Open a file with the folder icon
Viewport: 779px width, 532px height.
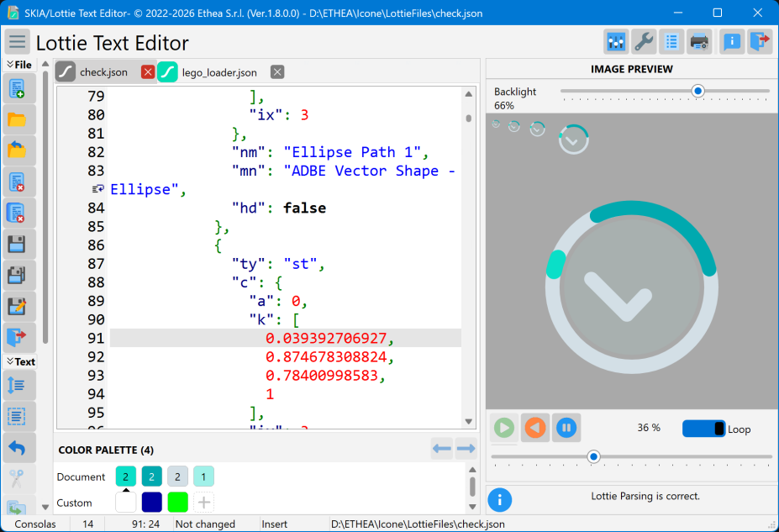coord(18,119)
